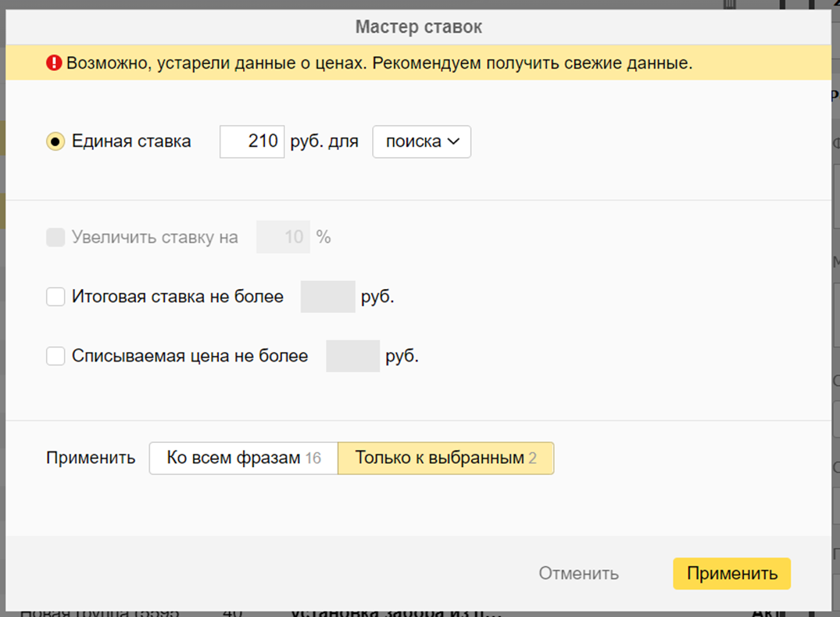
Task: Open the поиска dropdown
Action: [421, 142]
